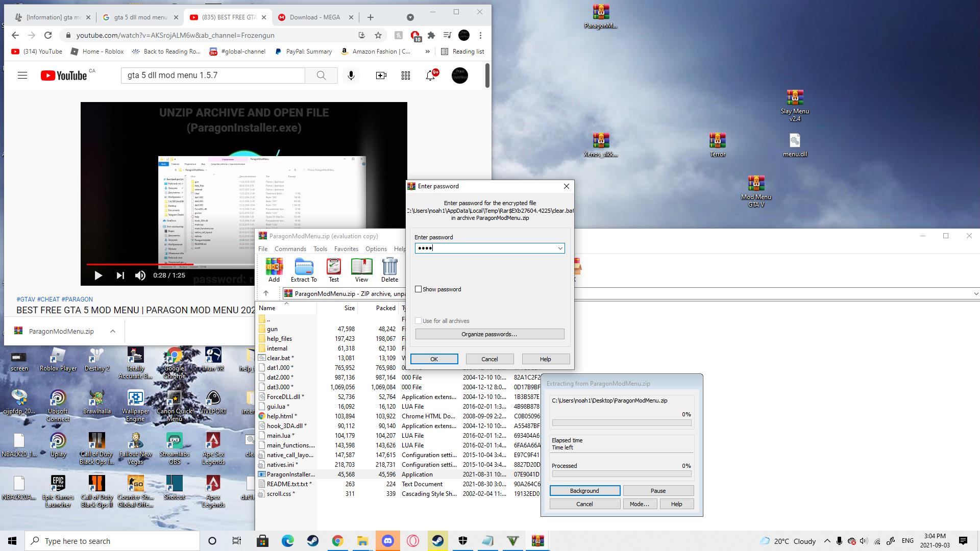Screen dimensions: 980x551
Task: Toggle Use for all archives checkbox
Action: pyautogui.click(x=419, y=321)
